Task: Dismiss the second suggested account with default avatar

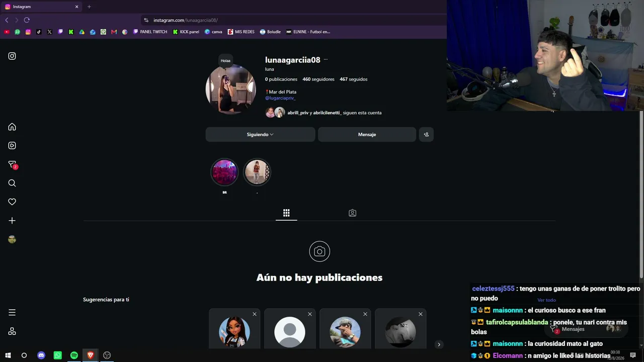Action: 310,314
